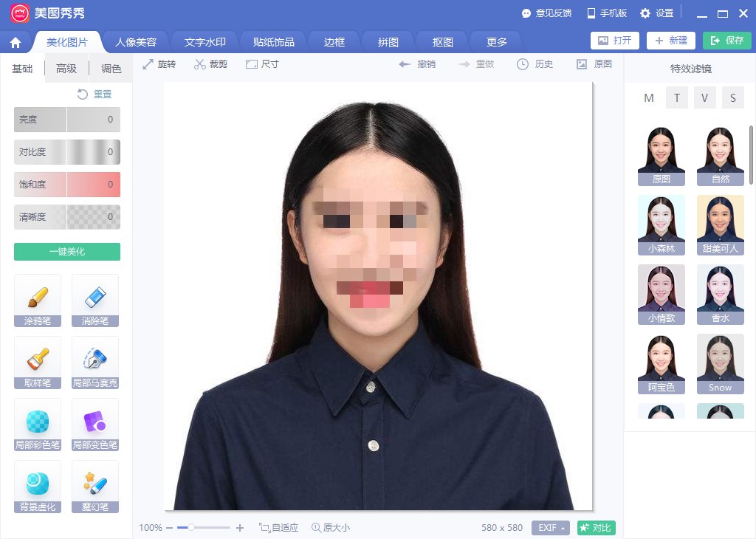Select the 背景虚化 background blur tool
Screen dimensions: 756x539
[x=37, y=486]
